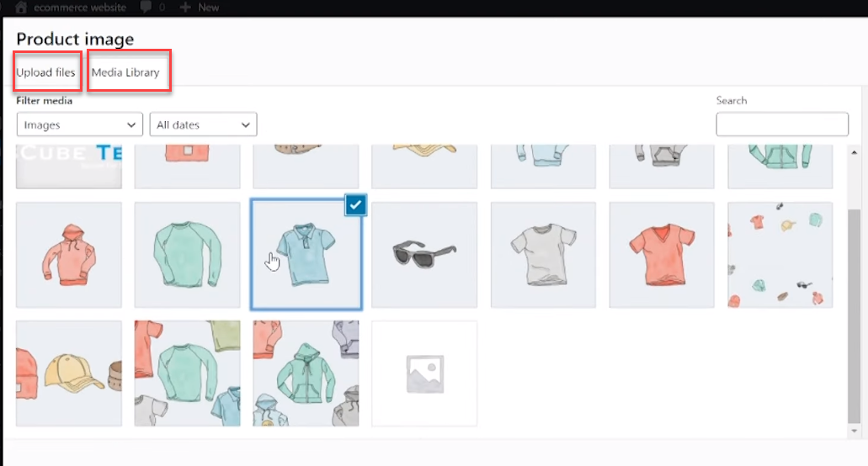
Task: Select the blue polo shirt thumbnail
Action: click(x=306, y=254)
